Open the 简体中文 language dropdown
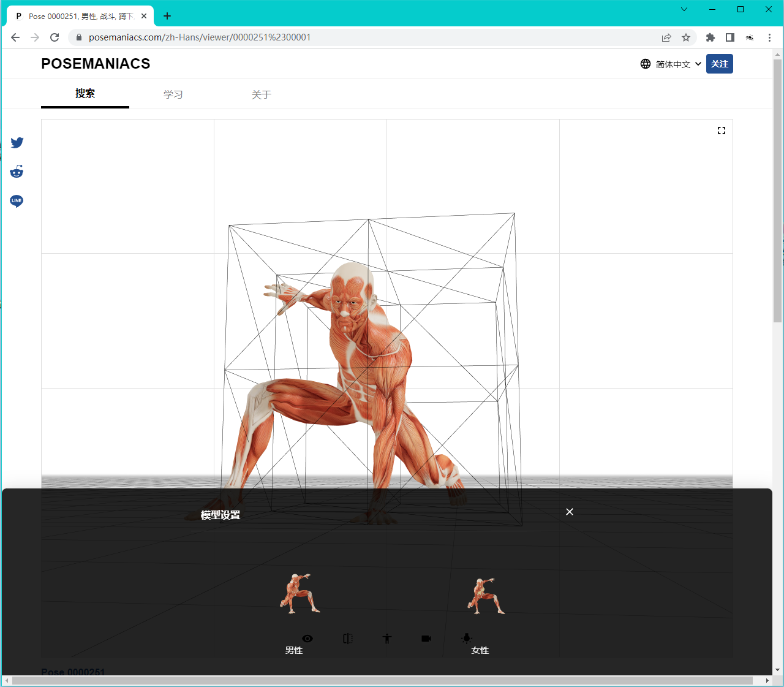 pyautogui.click(x=671, y=64)
